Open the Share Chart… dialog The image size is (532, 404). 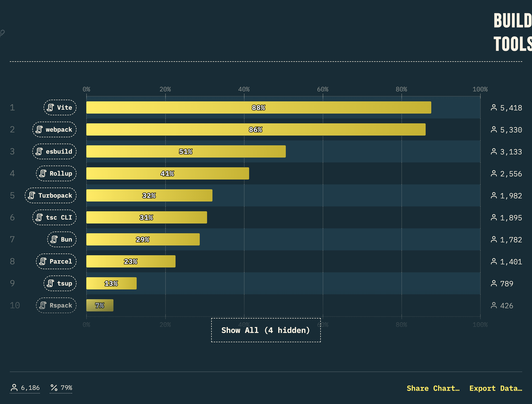(x=433, y=388)
